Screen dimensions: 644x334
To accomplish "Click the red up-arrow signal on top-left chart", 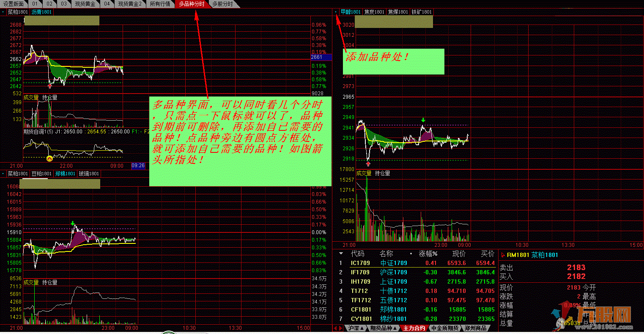I will [x=50, y=86].
